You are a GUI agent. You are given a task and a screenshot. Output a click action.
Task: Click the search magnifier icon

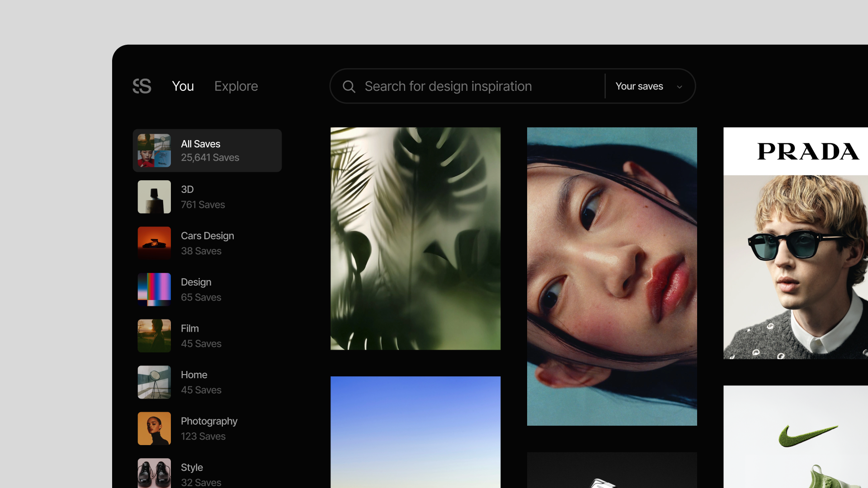click(349, 86)
